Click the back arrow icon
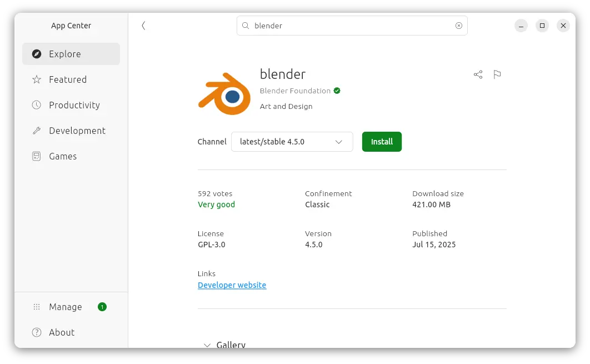This screenshot has width=590, height=364. 143,26
